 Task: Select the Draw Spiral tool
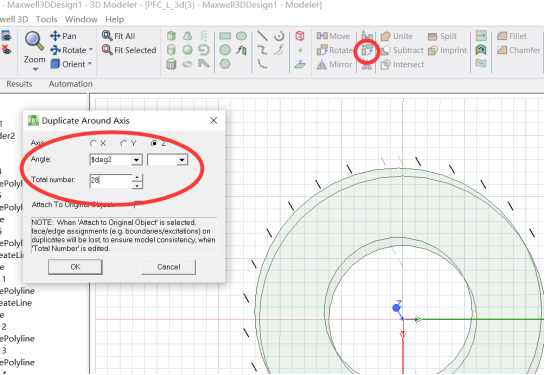pos(204,50)
